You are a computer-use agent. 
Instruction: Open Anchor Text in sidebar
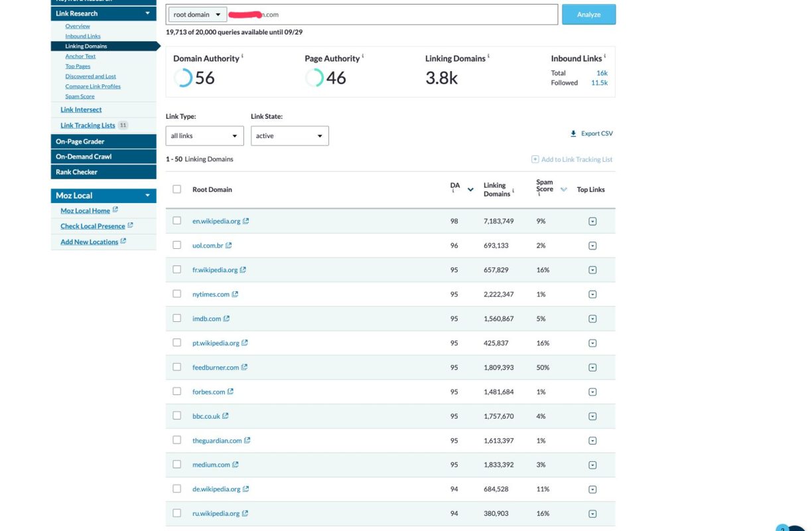80,56
